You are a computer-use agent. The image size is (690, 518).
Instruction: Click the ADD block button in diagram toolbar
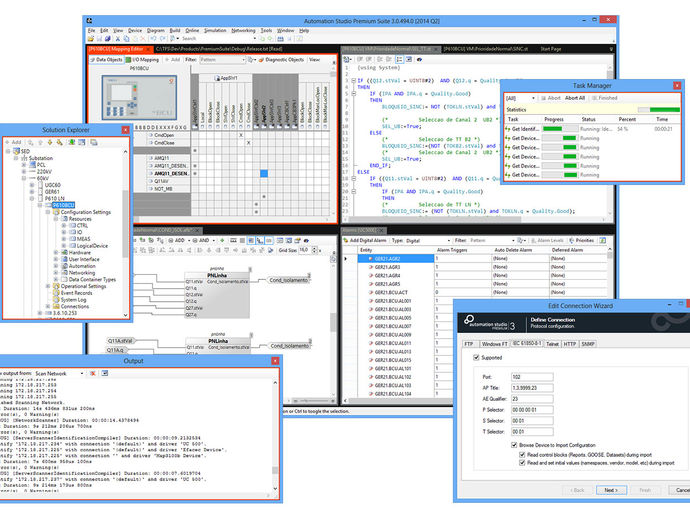pyautogui.click(x=176, y=240)
